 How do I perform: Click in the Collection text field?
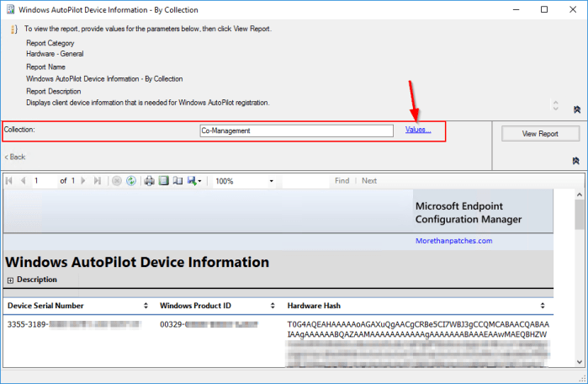coord(295,131)
